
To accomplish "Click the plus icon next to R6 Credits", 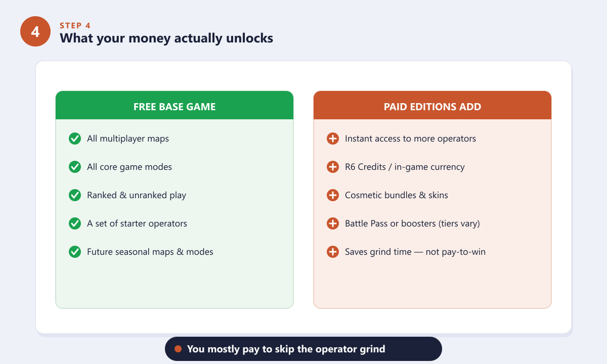I will [333, 167].
